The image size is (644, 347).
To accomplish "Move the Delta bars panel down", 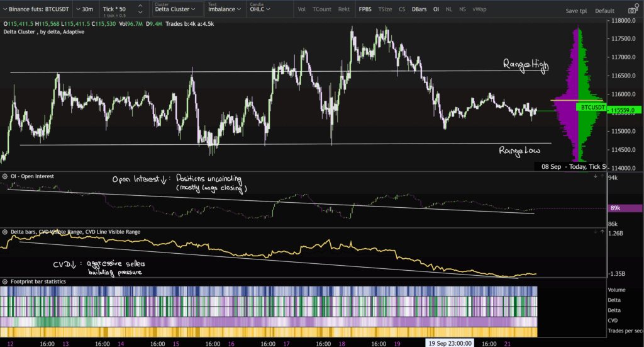I will pos(595,232).
